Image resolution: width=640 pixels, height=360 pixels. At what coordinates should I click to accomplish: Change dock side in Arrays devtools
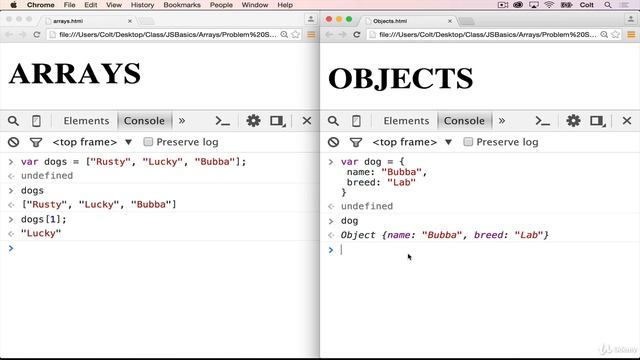278,121
